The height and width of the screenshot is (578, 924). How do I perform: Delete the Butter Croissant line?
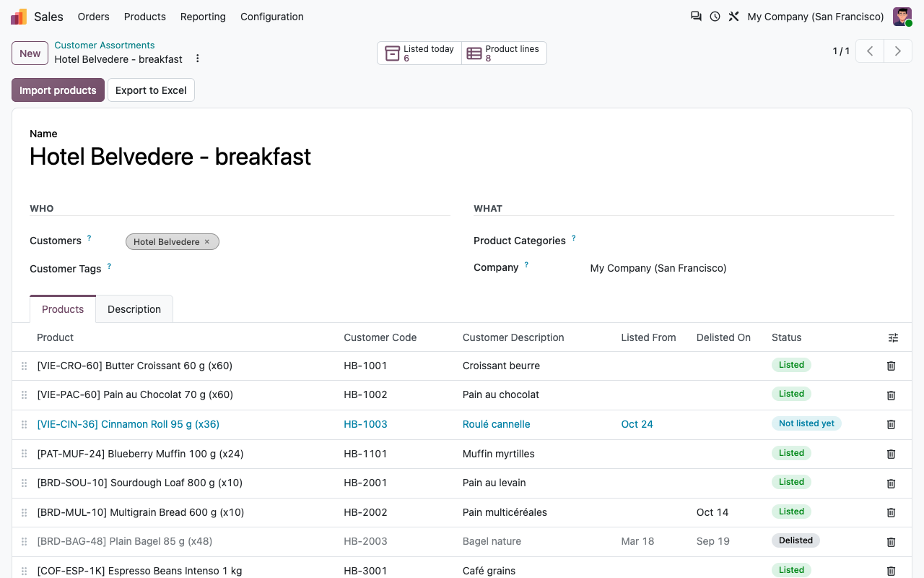pyautogui.click(x=891, y=366)
